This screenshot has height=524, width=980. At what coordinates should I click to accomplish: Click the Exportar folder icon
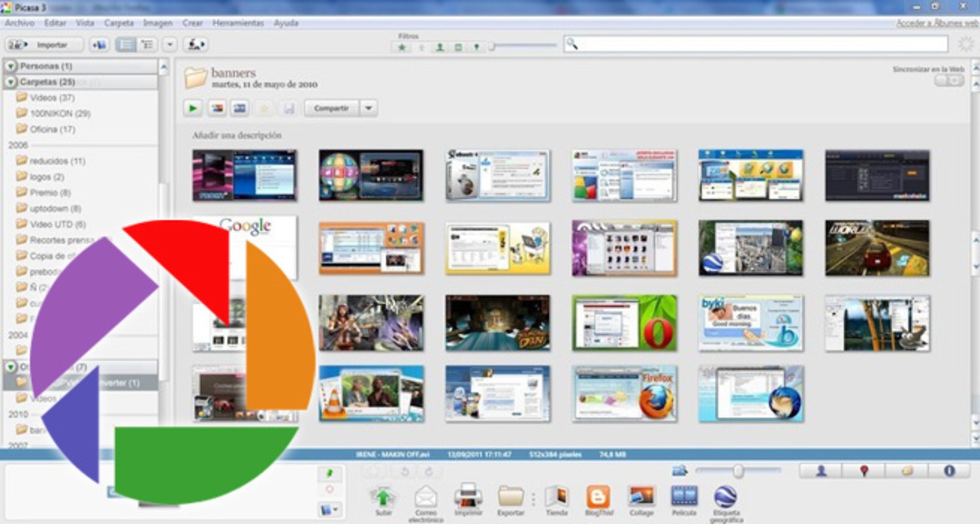coord(511,496)
